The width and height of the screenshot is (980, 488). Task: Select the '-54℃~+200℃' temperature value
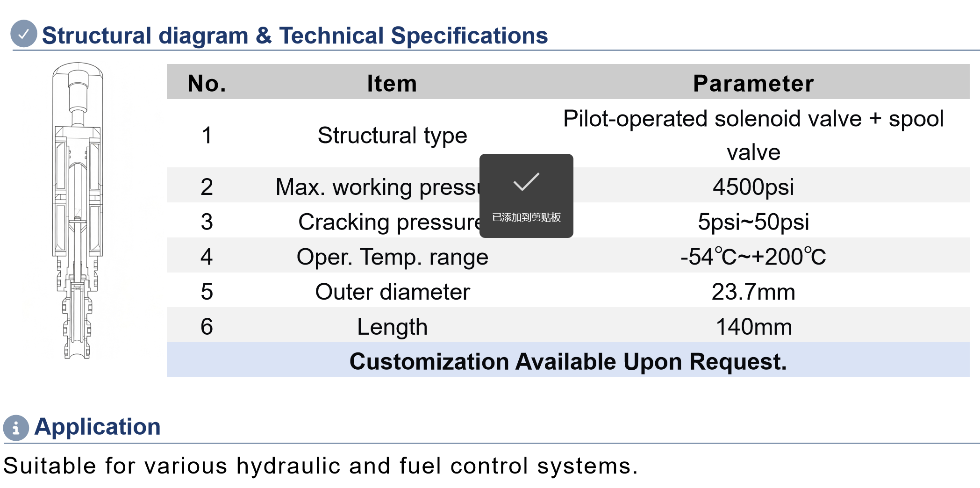753,257
